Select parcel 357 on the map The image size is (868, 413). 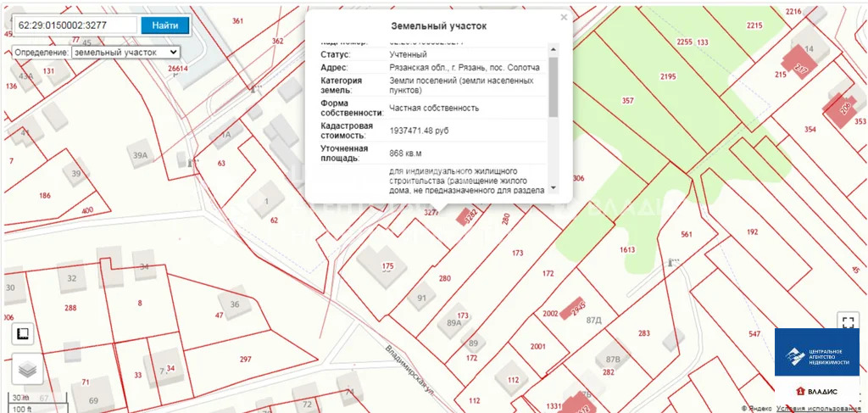[x=628, y=101]
